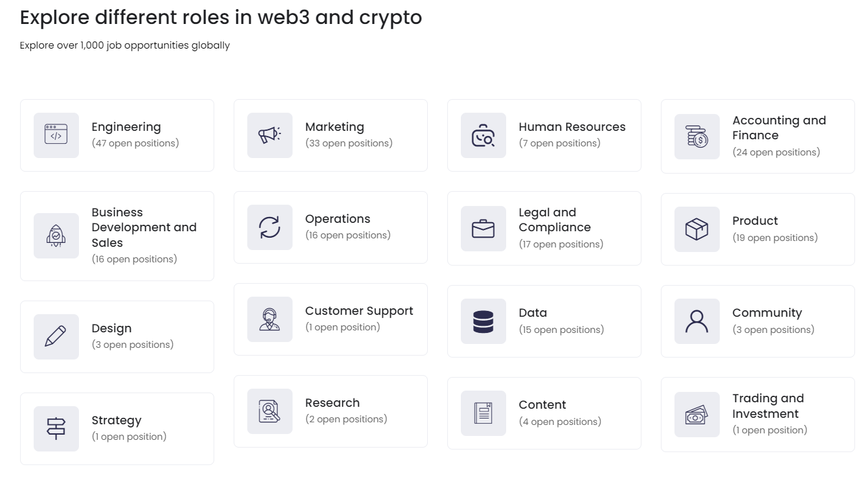This screenshot has width=868, height=491.
Task: Select the Product box icon
Action: 696,229
